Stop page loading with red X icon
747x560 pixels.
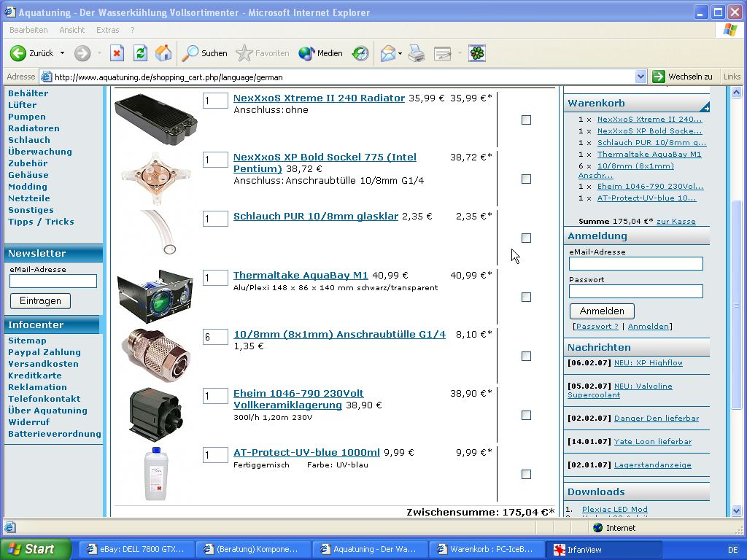click(117, 53)
